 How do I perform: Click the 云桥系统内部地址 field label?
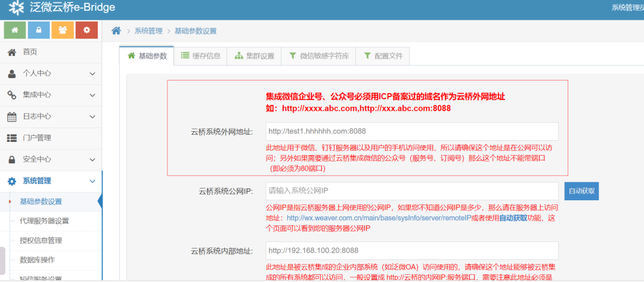tap(222, 251)
